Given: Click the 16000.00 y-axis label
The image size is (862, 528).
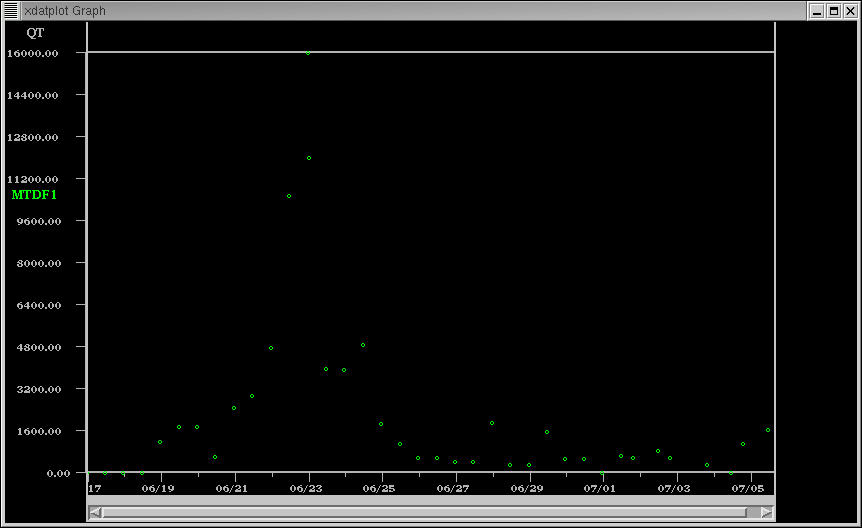Looking at the screenshot, I should (32, 53).
